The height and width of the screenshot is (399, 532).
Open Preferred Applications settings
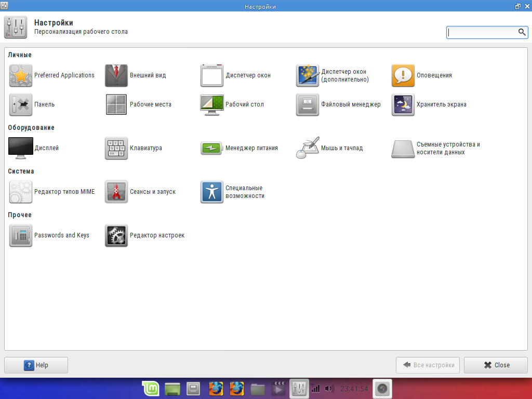[x=52, y=75]
